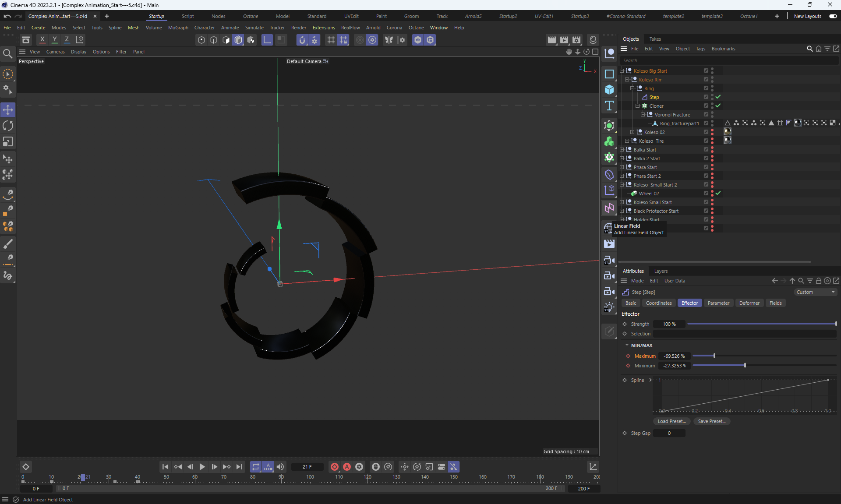Click the Save Preset button
The height and width of the screenshot is (504, 841).
(711, 421)
